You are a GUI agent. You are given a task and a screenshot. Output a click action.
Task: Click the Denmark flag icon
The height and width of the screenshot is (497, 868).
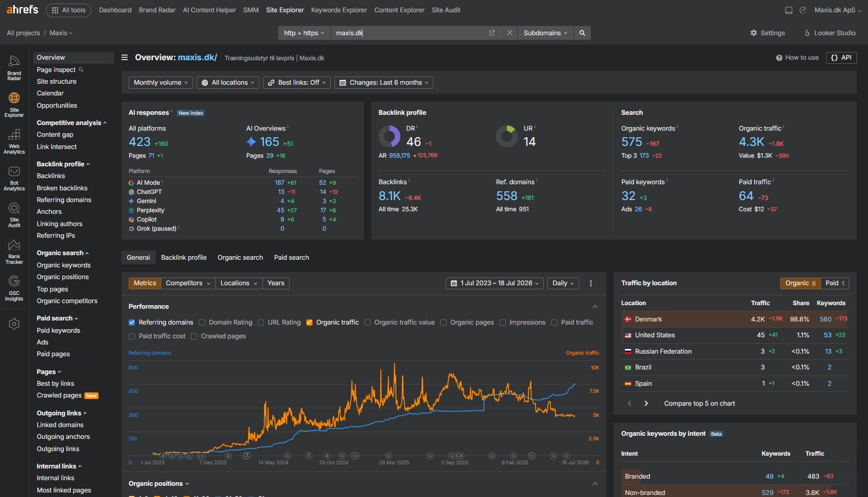point(628,319)
